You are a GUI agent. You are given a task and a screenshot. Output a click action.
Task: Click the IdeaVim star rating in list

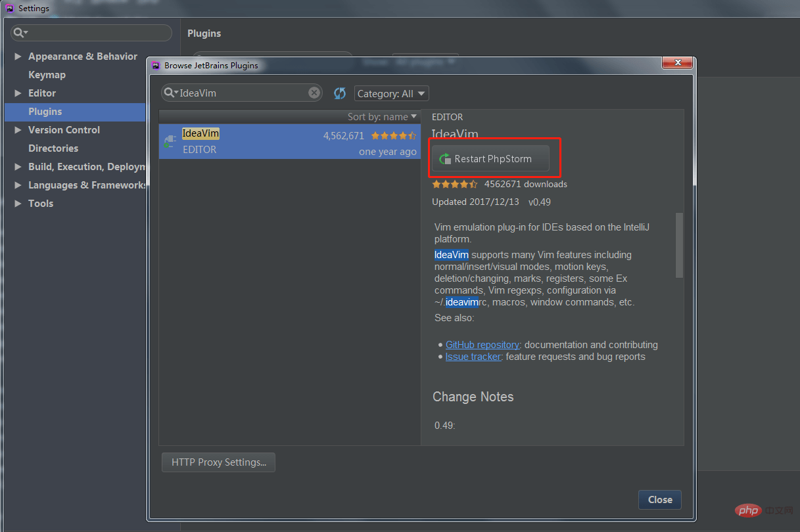coord(394,136)
